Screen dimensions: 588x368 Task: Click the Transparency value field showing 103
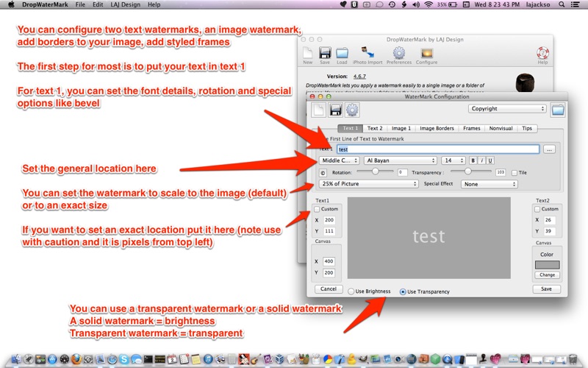click(x=501, y=172)
